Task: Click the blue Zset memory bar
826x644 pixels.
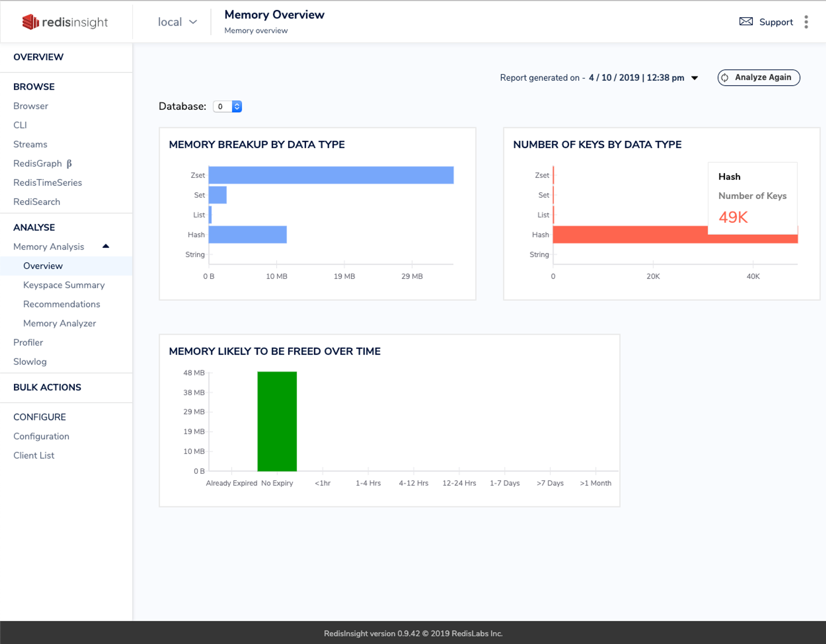Action: click(331, 175)
